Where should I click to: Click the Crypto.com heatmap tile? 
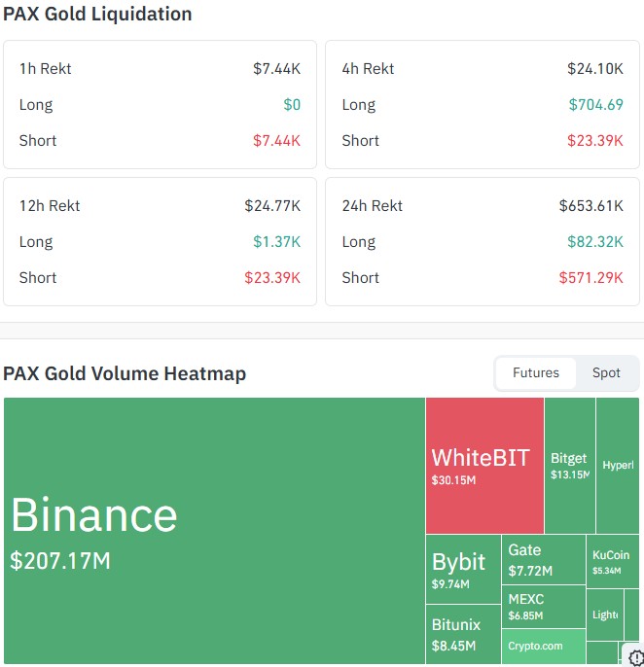pos(544,647)
